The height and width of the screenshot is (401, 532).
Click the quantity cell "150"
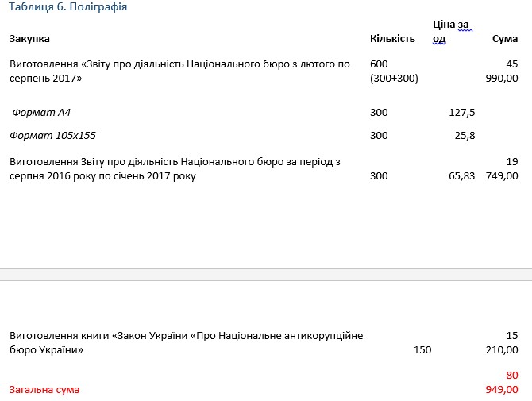[422, 349]
